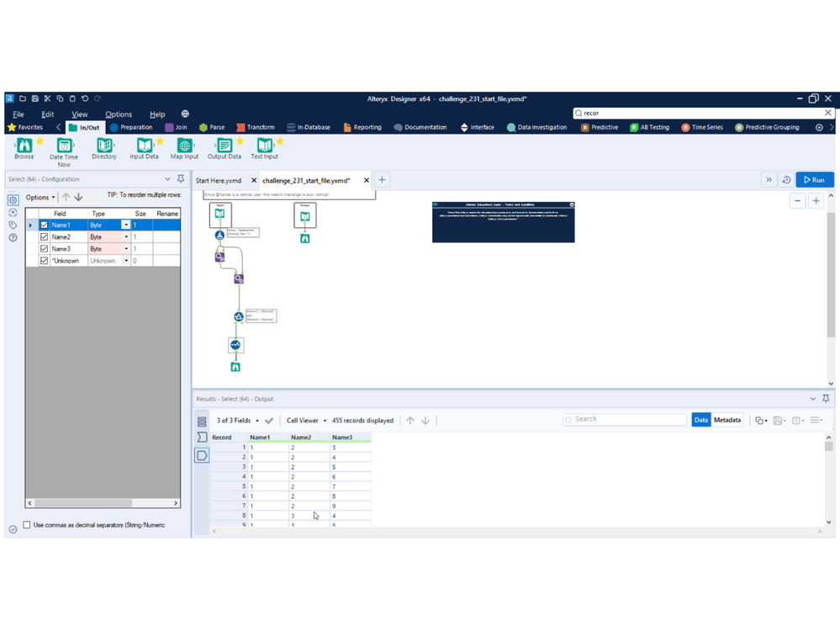Select the Input Data tool
Screen dimensions: 840x630
144,148
